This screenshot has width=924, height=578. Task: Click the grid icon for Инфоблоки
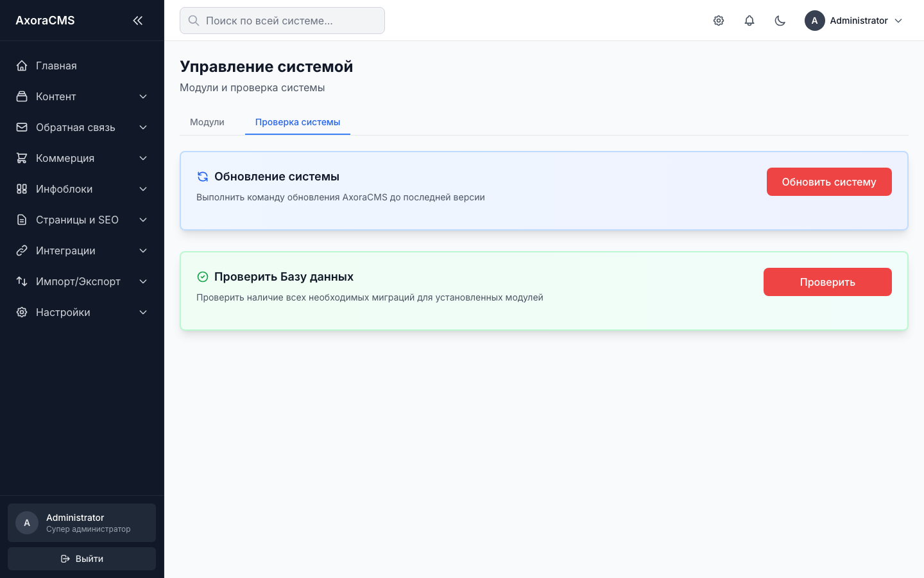click(22, 189)
